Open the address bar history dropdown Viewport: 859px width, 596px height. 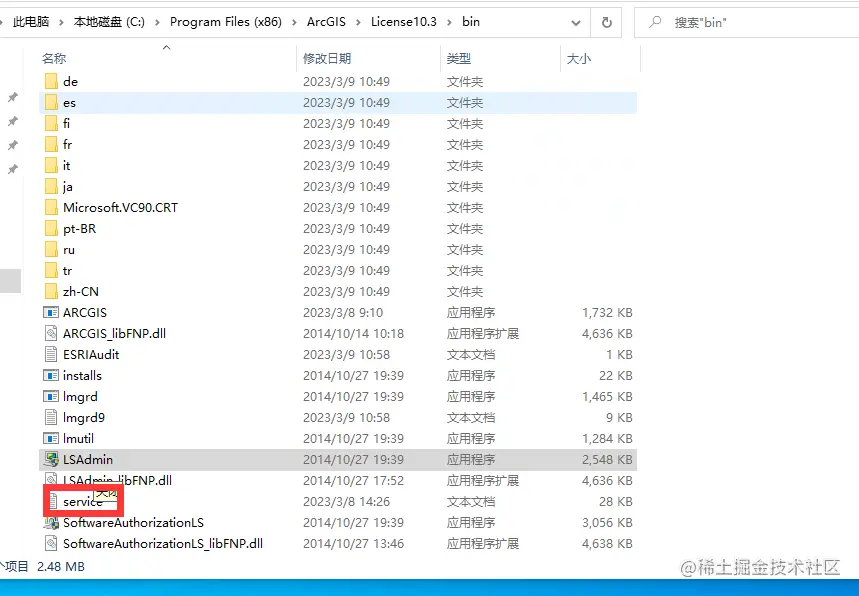[576, 22]
